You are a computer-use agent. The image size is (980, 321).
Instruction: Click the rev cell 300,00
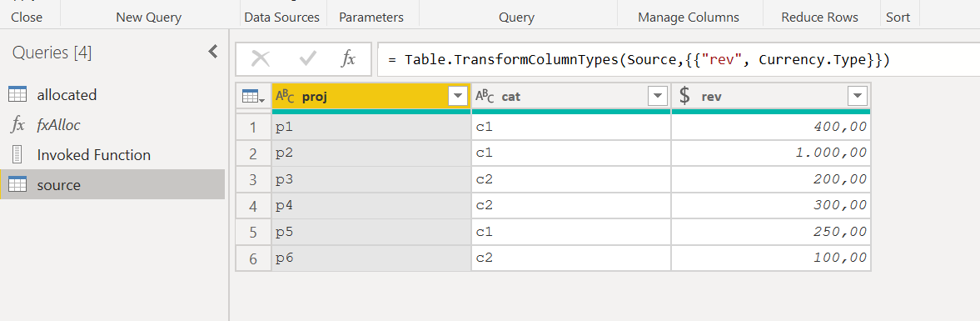tap(771, 205)
